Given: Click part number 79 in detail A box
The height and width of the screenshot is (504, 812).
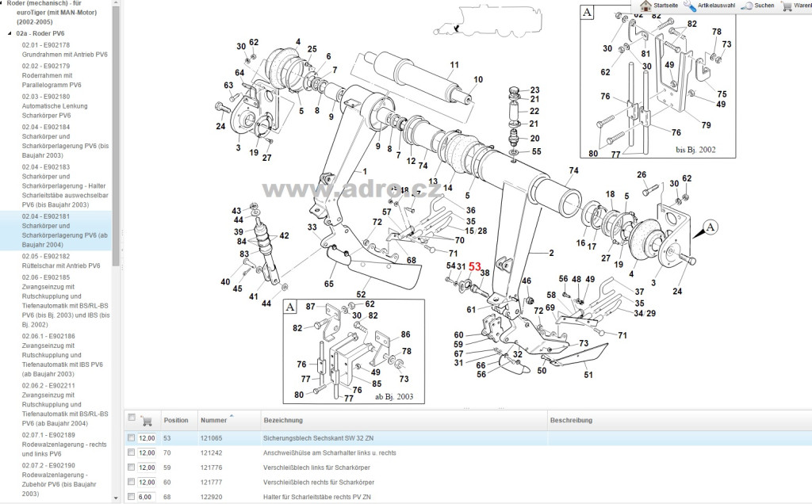Looking at the screenshot, I should click(706, 125).
